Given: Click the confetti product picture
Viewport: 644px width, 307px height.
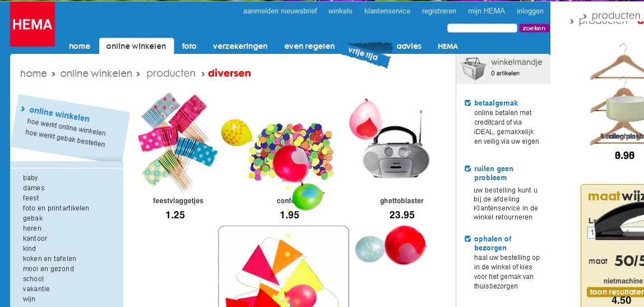Looking at the screenshot, I should (x=291, y=152).
